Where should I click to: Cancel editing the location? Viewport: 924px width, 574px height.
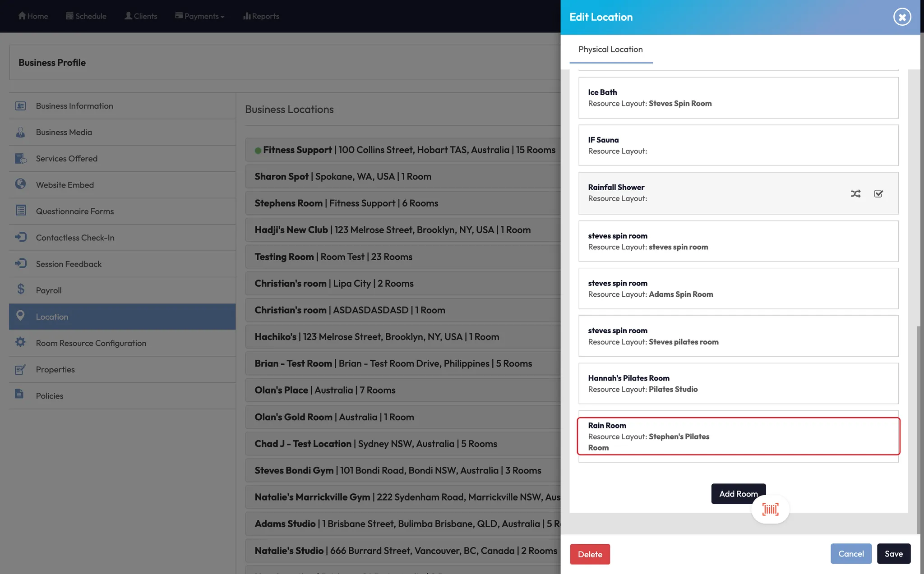tap(851, 554)
